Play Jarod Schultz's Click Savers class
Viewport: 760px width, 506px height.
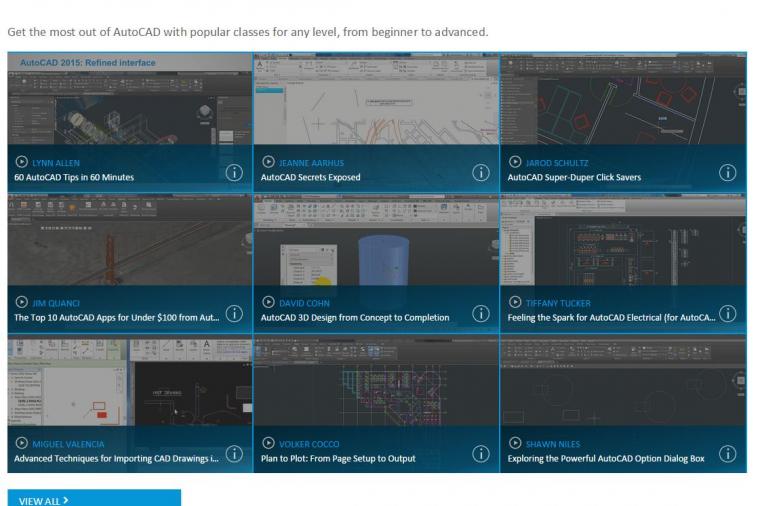tap(515, 161)
